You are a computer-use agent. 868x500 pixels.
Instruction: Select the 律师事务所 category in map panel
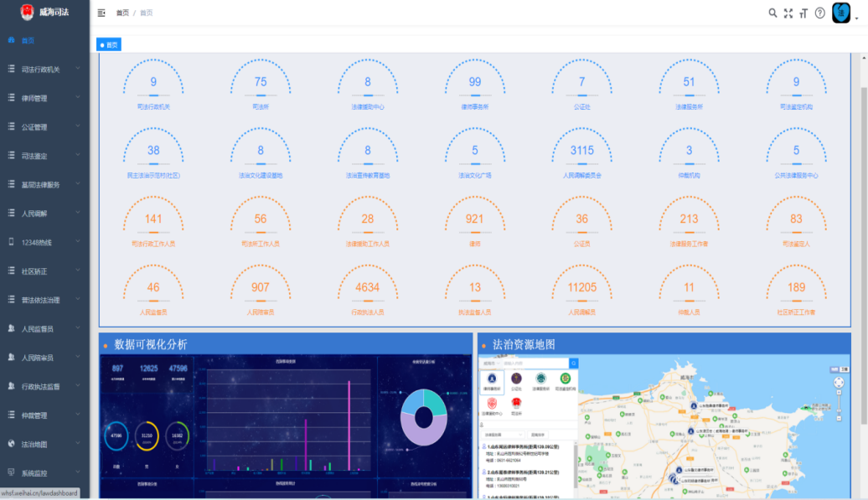click(491, 381)
